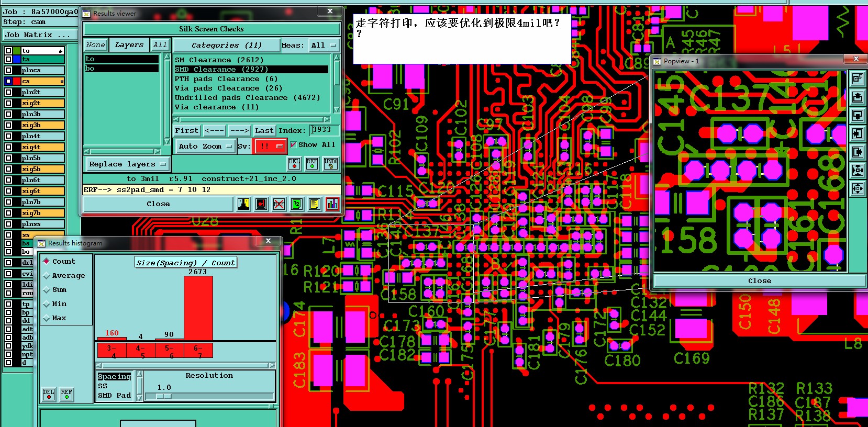Select 'Undrilled pads Clearance (4672)' category
The width and height of the screenshot is (868, 427).
coord(251,97)
